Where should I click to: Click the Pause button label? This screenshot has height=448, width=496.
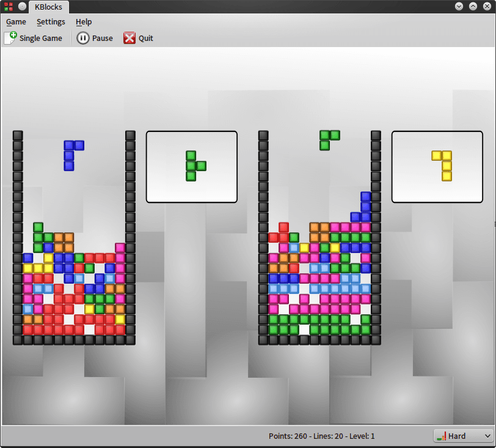coord(103,39)
